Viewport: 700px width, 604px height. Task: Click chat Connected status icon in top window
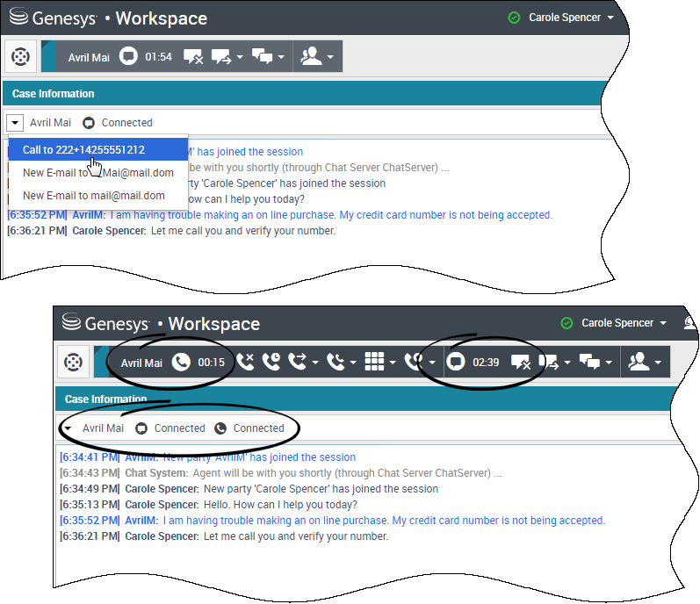pos(89,123)
